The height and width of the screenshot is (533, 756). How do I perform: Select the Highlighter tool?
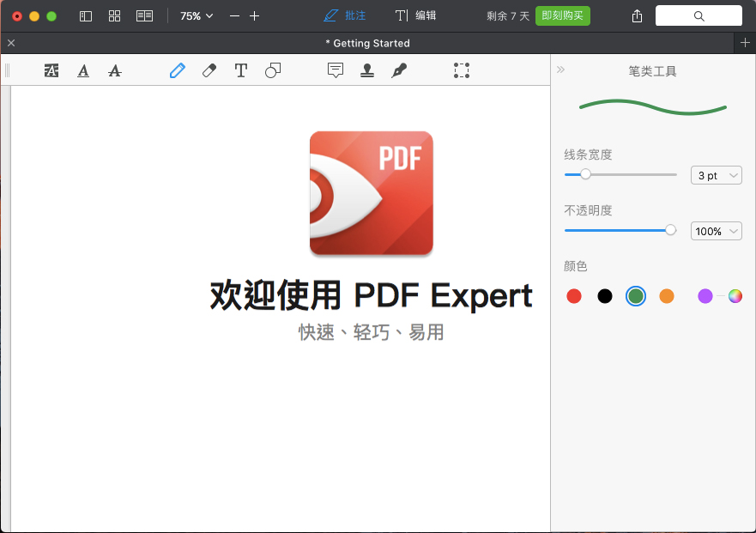(x=51, y=70)
